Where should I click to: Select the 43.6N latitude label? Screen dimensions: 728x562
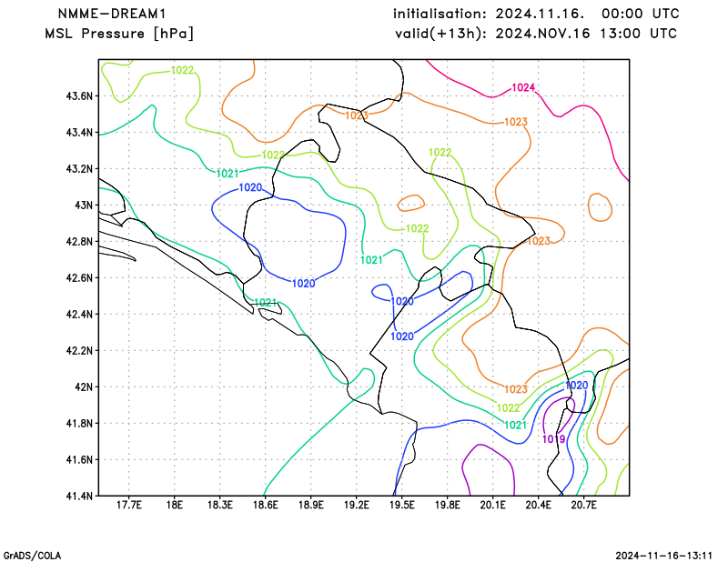(80, 96)
